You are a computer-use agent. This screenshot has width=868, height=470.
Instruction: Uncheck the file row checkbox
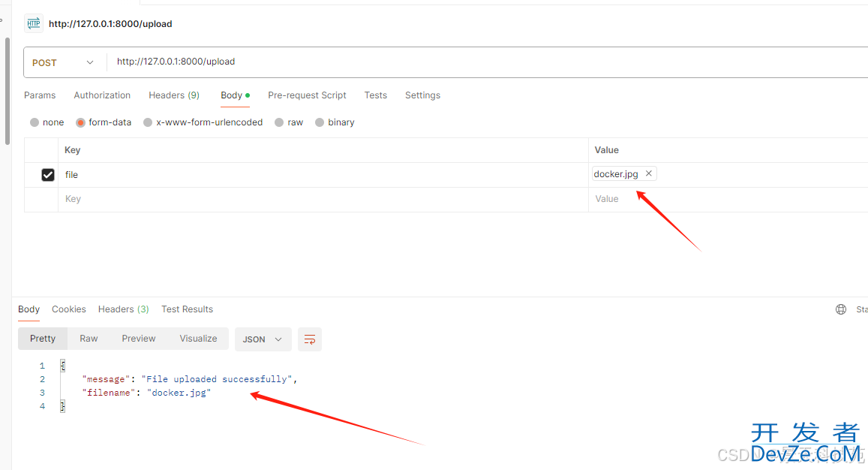click(48, 175)
